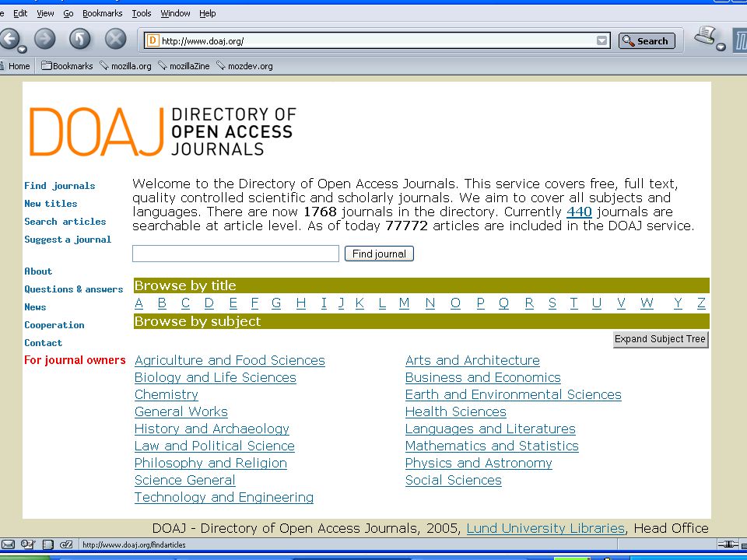Open Address Book icon in status bar
747x560 pixels.
(x=47, y=544)
